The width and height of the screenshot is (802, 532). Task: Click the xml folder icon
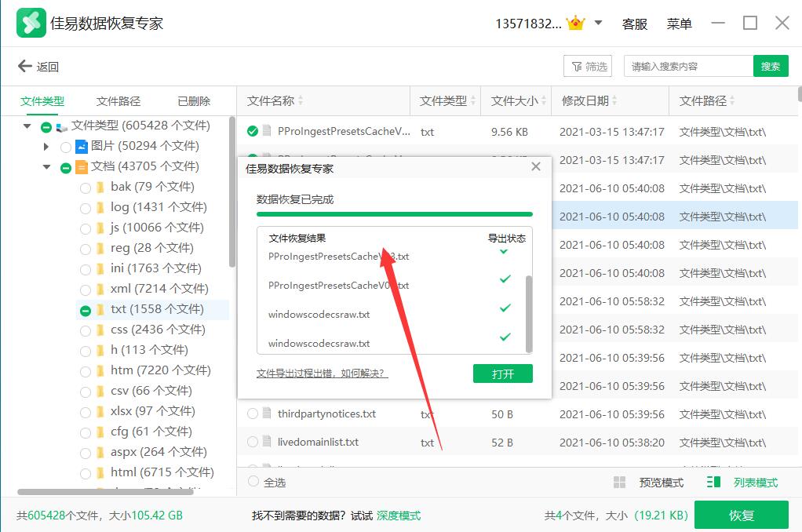point(100,290)
